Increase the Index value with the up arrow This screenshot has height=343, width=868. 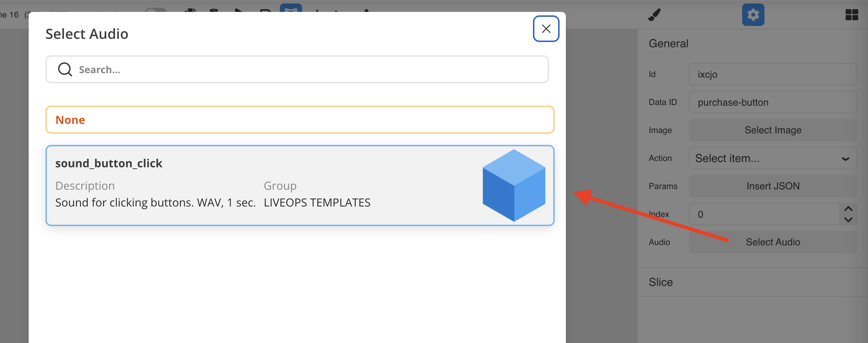[x=848, y=209]
